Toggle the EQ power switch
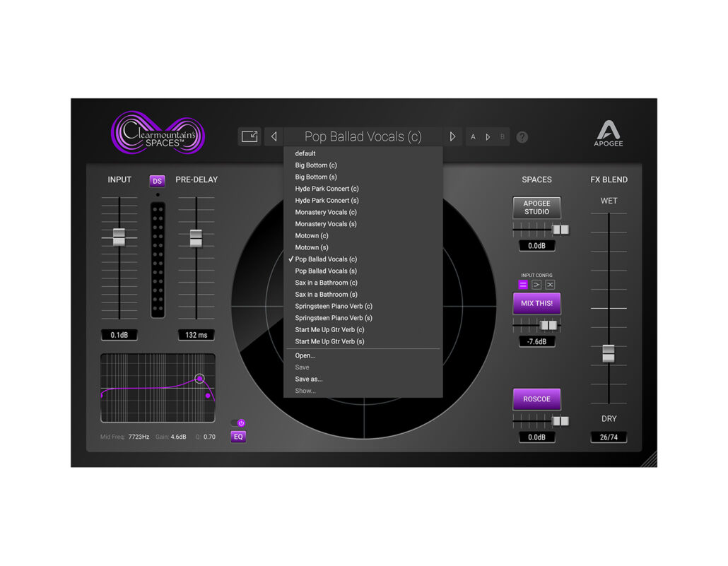Viewport: 728px width, 566px height. tap(238, 423)
